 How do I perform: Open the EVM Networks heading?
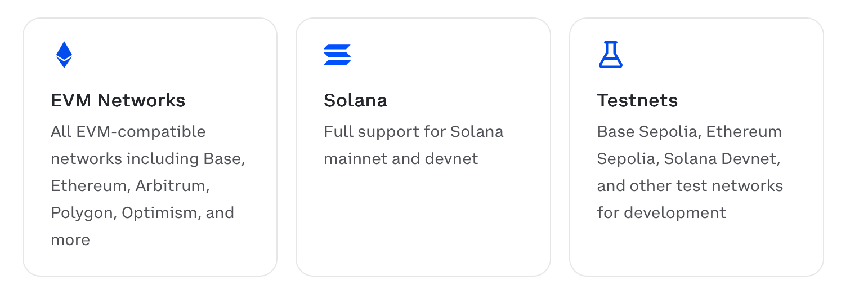point(118,100)
